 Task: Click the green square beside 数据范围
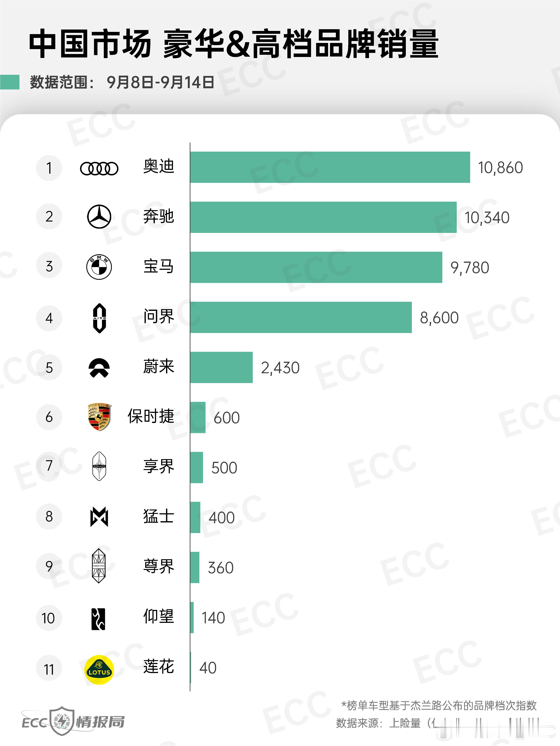10,82
